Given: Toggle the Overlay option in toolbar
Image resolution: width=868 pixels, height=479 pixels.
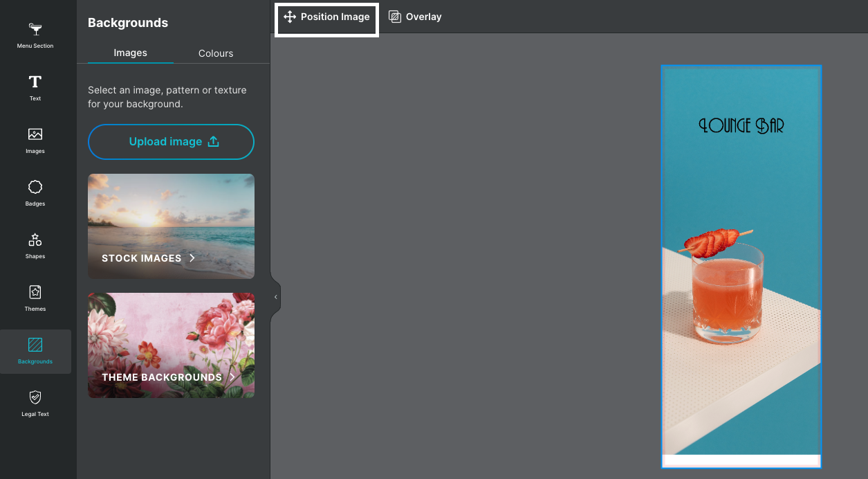Looking at the screenshot, I should click(x=415, y=17).
